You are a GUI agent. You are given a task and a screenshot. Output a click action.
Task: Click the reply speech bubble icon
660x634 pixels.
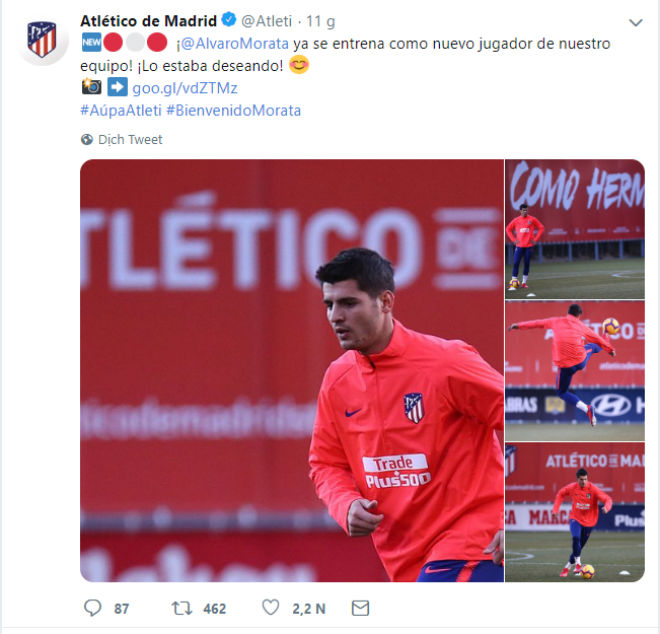click(93, 608)
